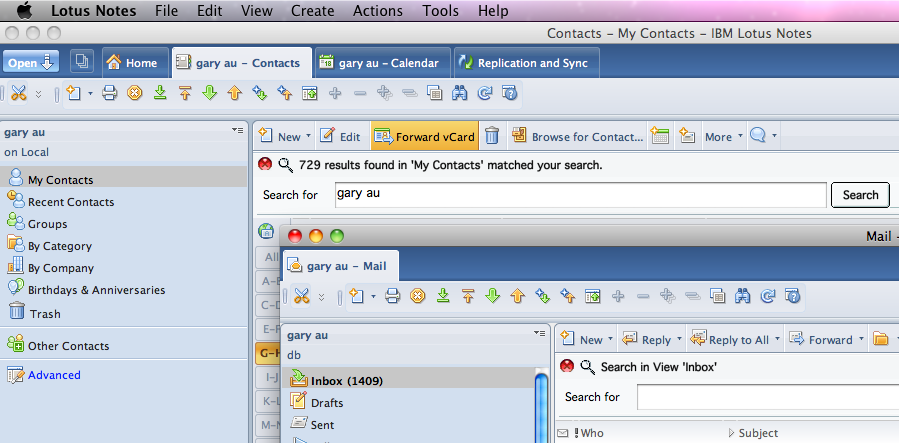Clear the Contacts search with the red X
Screen dimensions: 899x443
click(x=265, y=164)
